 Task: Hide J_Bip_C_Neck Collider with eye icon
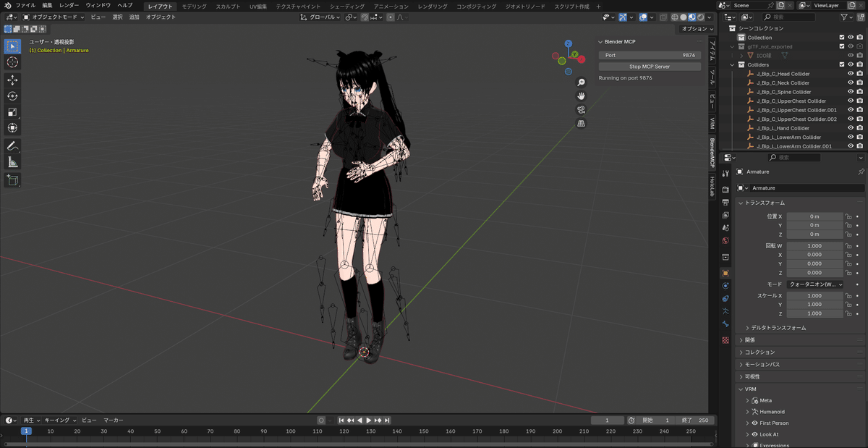point(851,83)
